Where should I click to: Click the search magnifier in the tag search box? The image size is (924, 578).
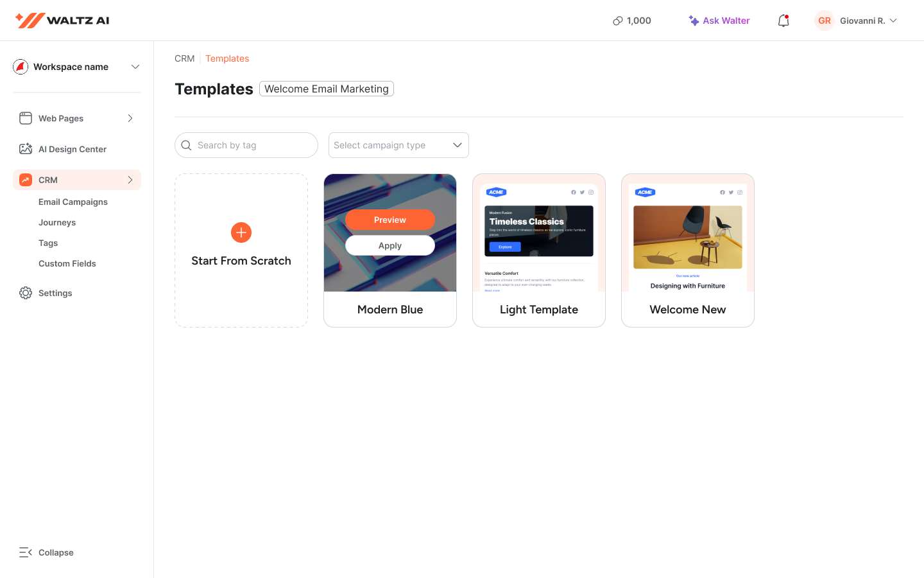click(x=186, y=145)
